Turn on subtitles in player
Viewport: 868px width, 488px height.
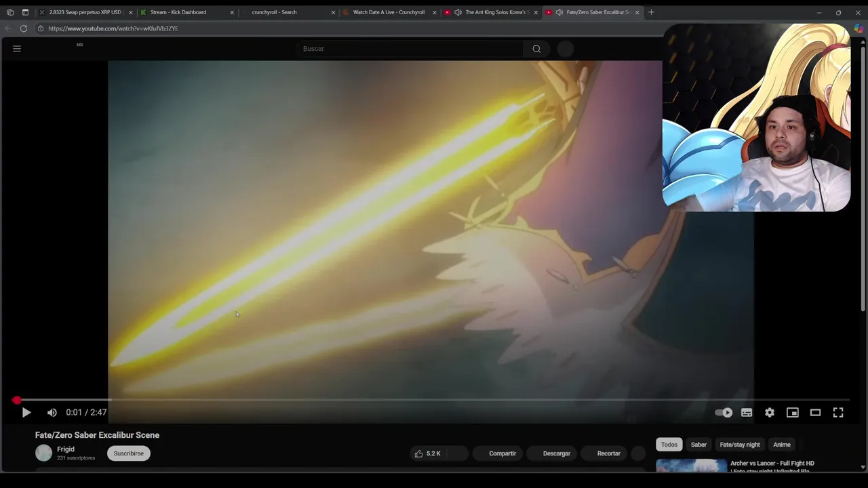pyautogui.click(x=747, y=412)
